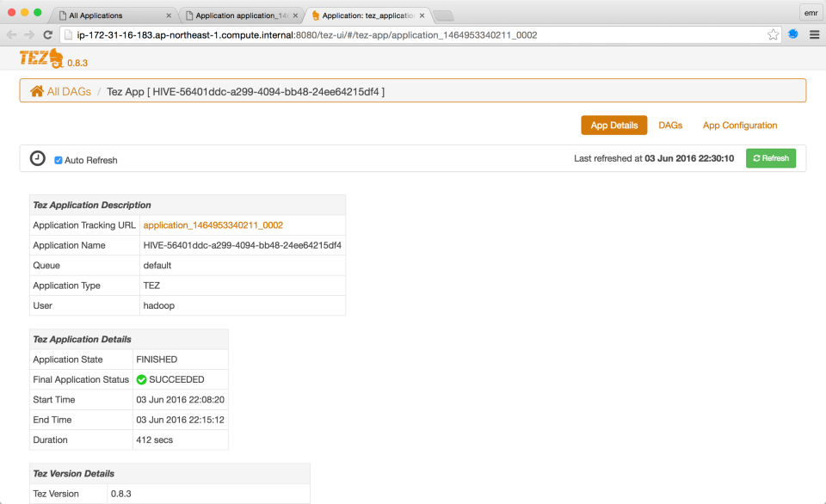
Task: Click the emr profile button
Action: pyautogui.click(x=810, y=14)
